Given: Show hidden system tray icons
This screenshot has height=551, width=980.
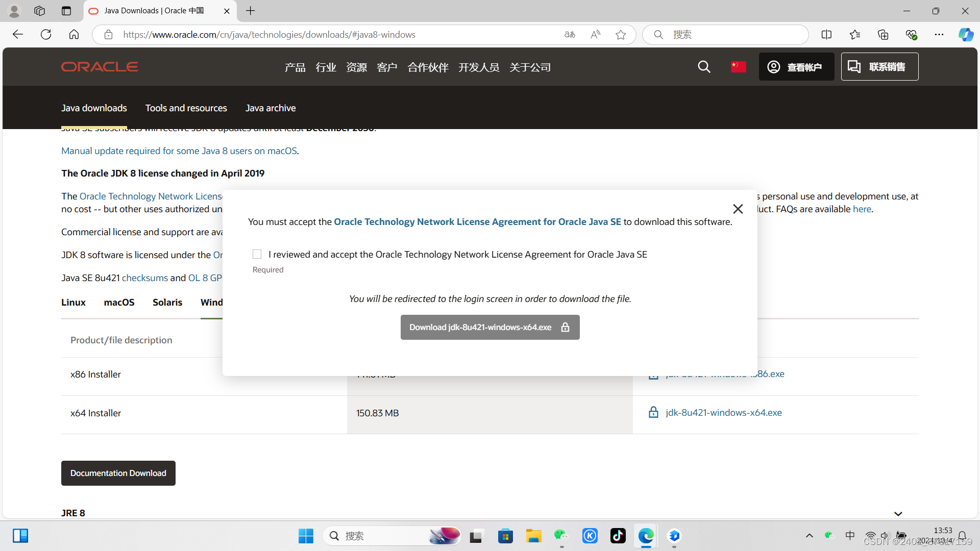Looking at the screenshot, I should [809, 536].
